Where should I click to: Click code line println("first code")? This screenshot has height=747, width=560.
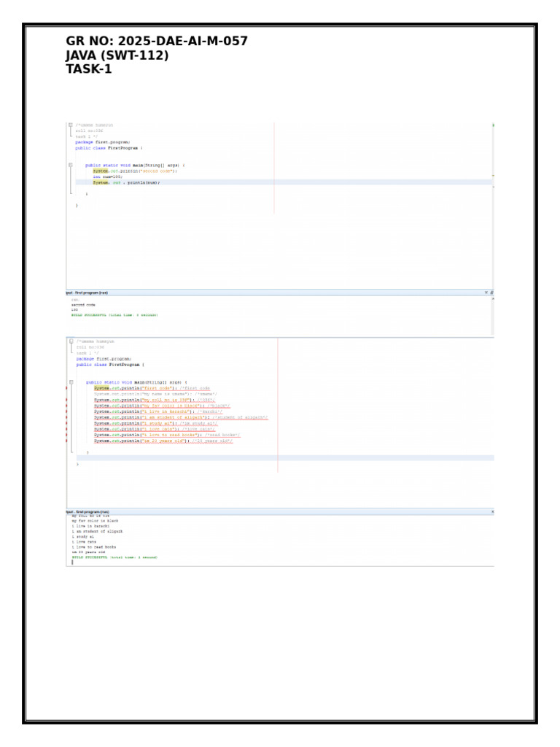152,388
